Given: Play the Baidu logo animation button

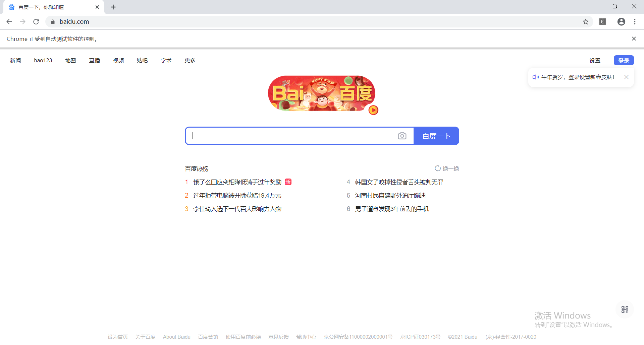Looking at the screenshot, I should tap(373, 110).
